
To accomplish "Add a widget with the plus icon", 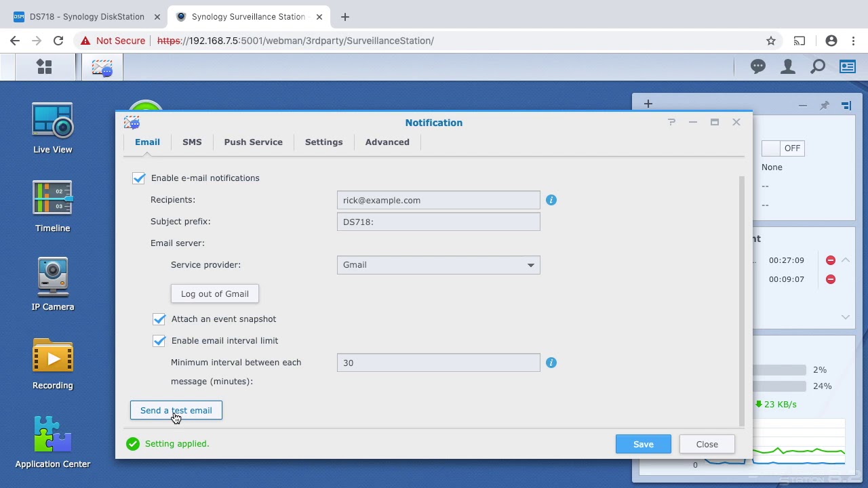I will [x=648, y=104].
